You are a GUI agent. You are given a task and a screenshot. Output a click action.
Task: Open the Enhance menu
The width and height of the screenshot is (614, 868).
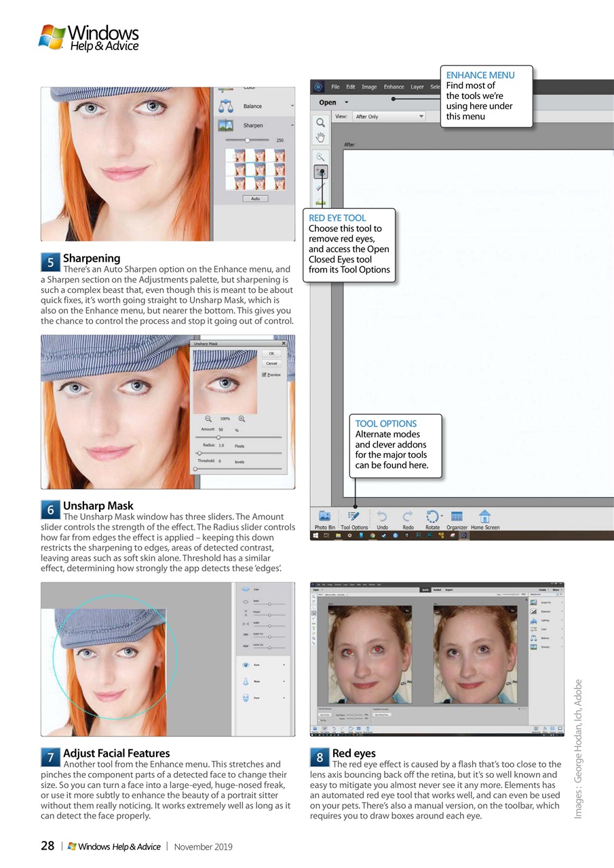coord(394,86)
